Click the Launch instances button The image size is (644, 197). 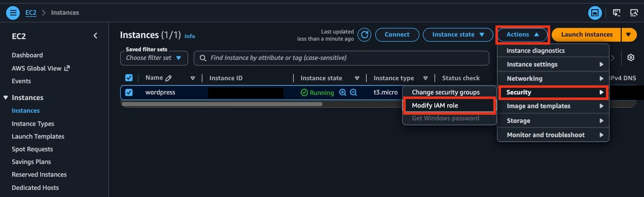586,35
